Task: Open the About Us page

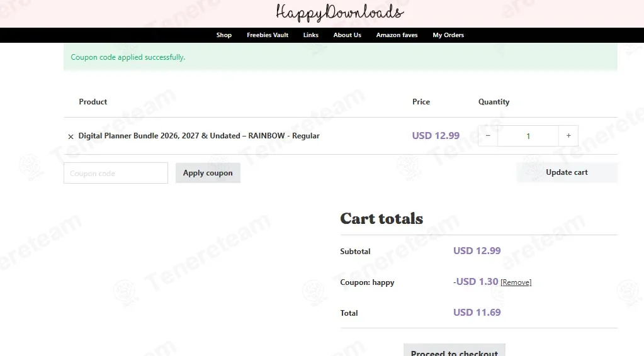Action: tap(347, 35)
